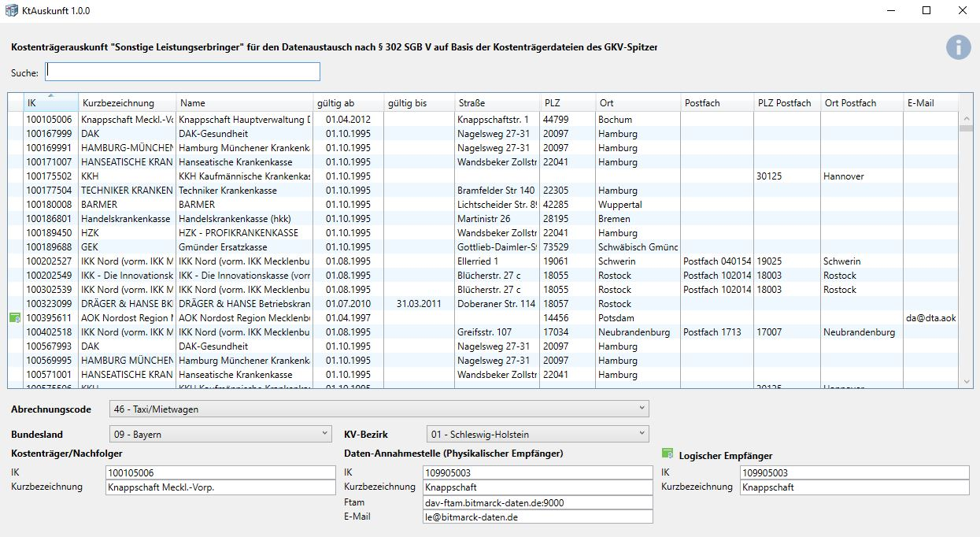Click the E-Mail column header

931,102
